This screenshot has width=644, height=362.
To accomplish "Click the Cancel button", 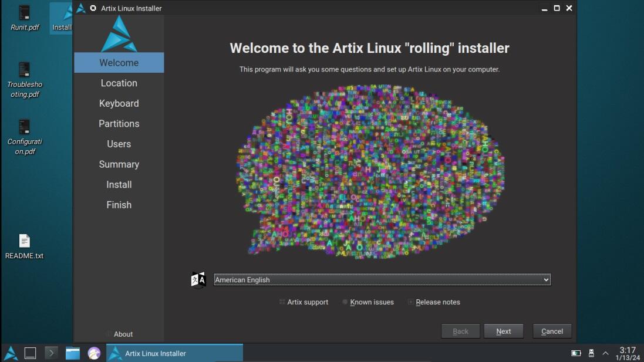I will coord(552,331).
